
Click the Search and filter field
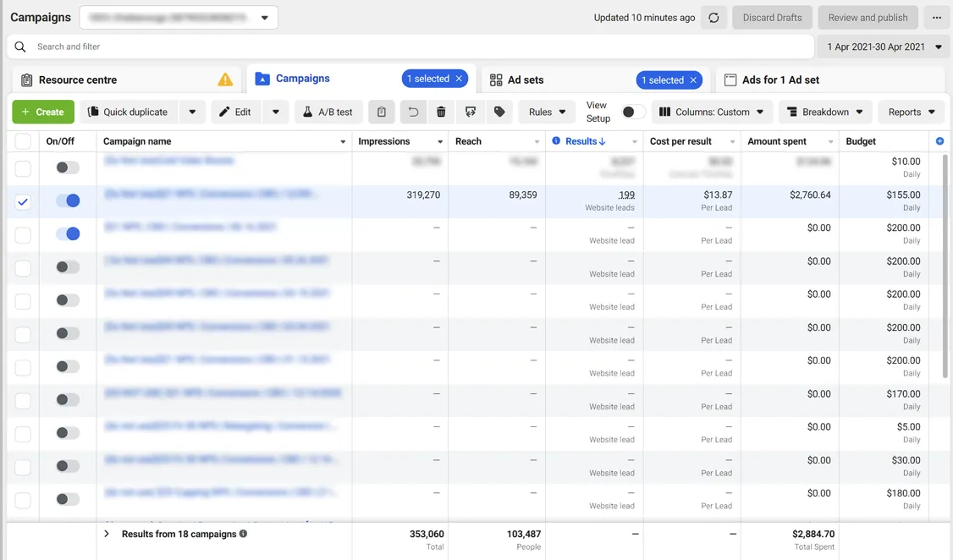[x=410, y=47]
